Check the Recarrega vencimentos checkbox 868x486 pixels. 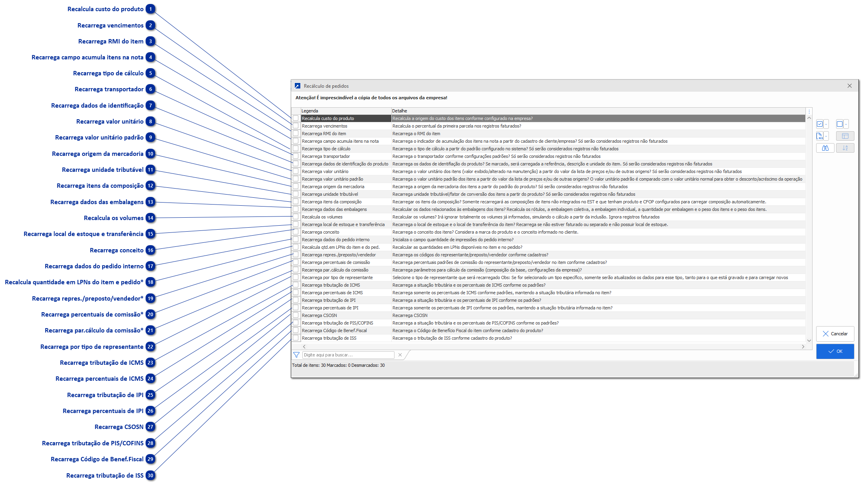point(296,126)
